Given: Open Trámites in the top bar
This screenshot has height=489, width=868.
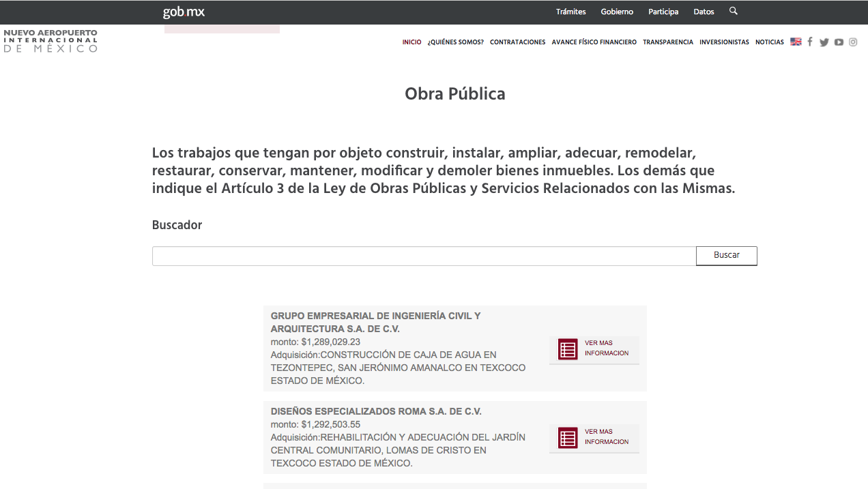Looking at the screenshot, I should point(571,12).
